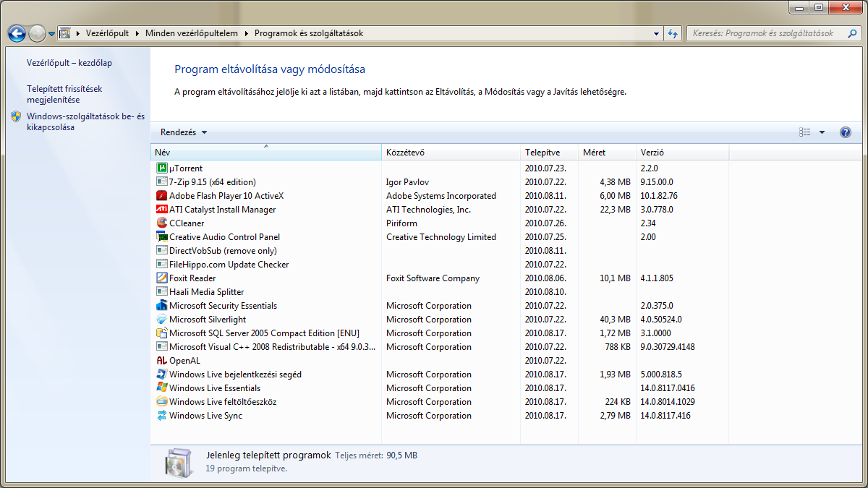Select the version 4.0.50524.0 cell
The height and width of the screenshot is (488, 868).
[661, 320]
